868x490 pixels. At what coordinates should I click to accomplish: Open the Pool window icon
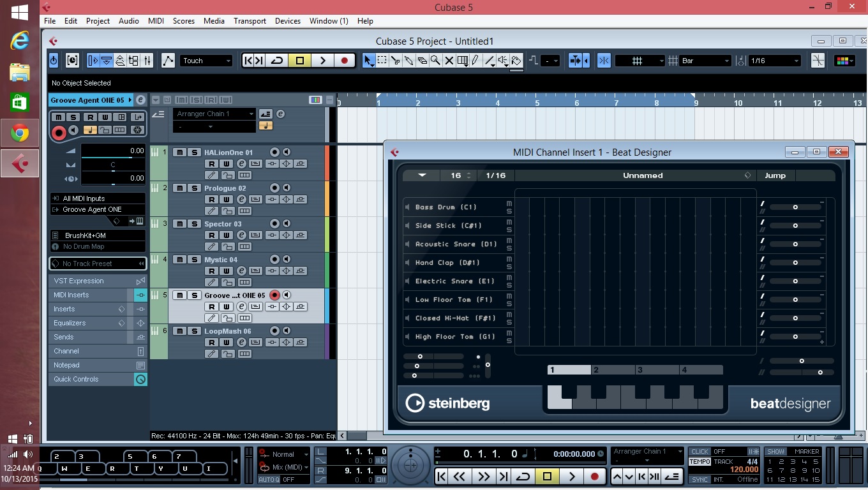pos(134,61)
